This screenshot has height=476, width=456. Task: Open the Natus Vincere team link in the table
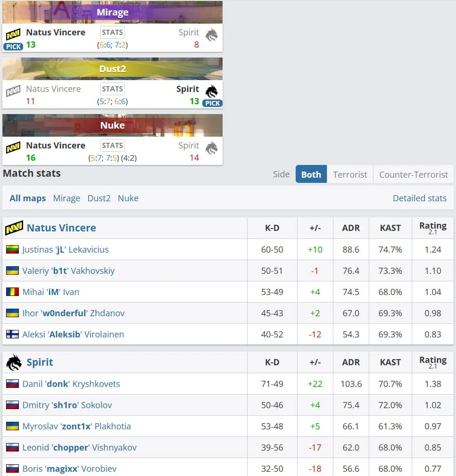pos(61,228)
